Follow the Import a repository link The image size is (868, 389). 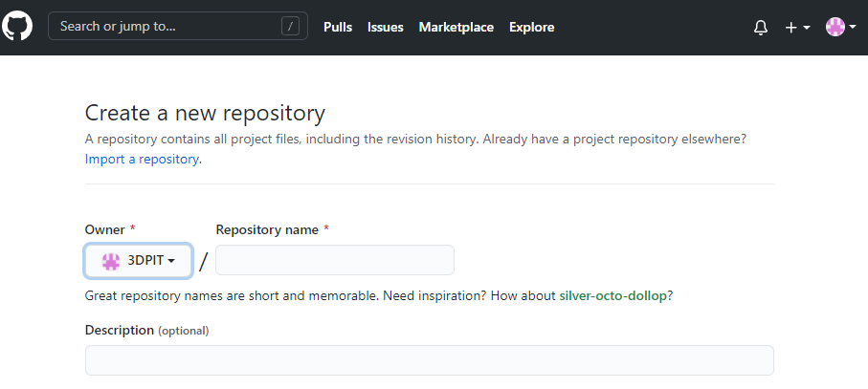[142, 160]
